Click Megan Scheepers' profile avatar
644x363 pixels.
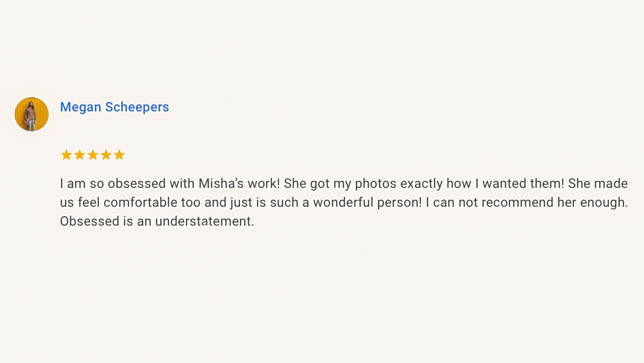point(32,114)
